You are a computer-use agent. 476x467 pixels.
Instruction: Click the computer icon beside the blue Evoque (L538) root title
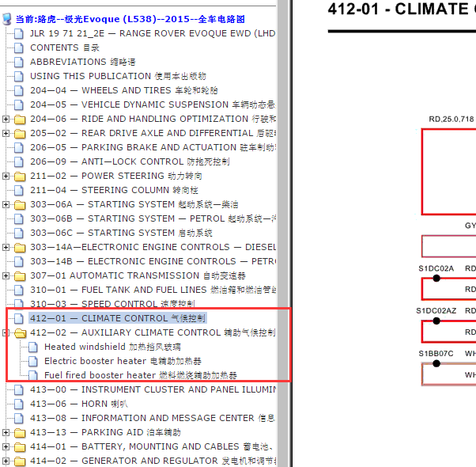click(x=7, y=19)
